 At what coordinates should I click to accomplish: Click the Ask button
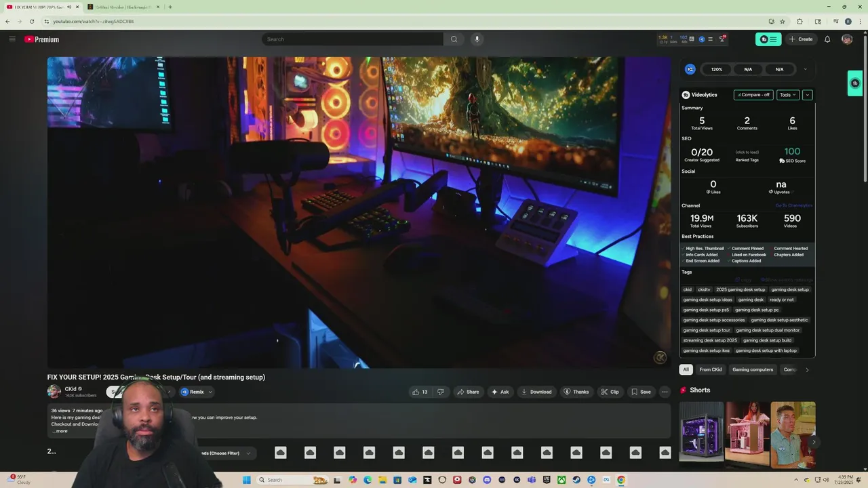(500, 392)
